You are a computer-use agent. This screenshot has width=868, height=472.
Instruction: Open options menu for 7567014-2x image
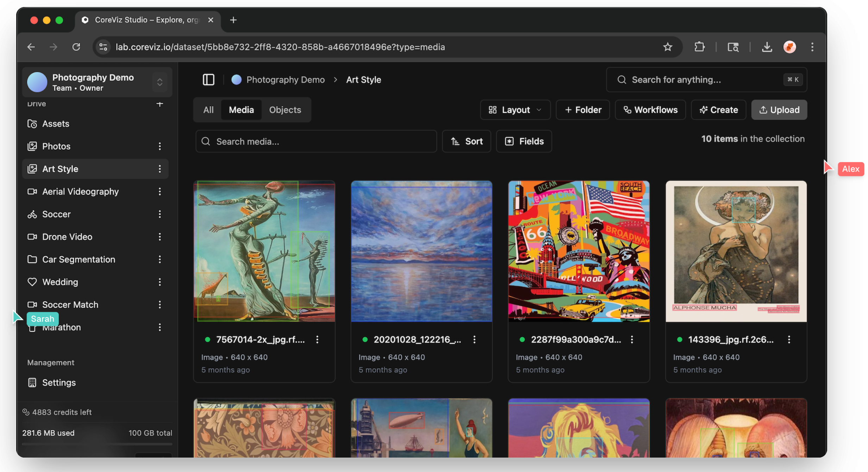click(x=317, y=339)
